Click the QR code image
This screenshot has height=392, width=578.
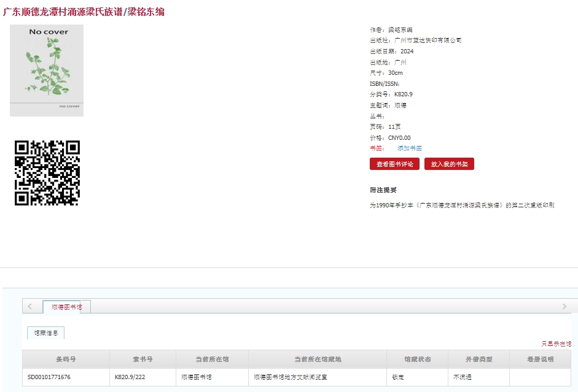click(47, 172)
